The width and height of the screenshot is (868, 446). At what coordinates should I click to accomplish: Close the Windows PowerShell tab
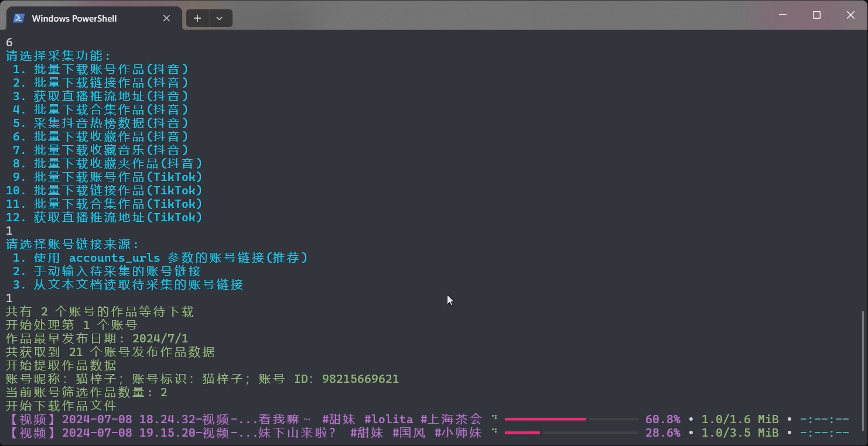point(166,18)
